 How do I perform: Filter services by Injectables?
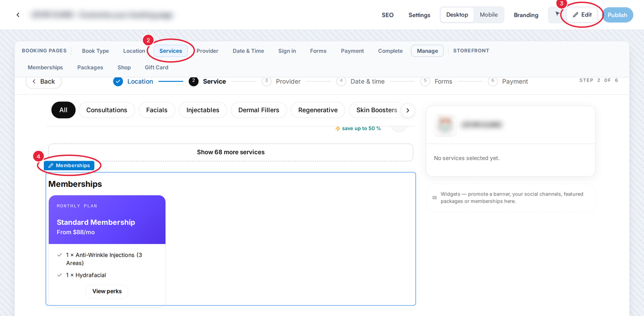coord(203,110)
